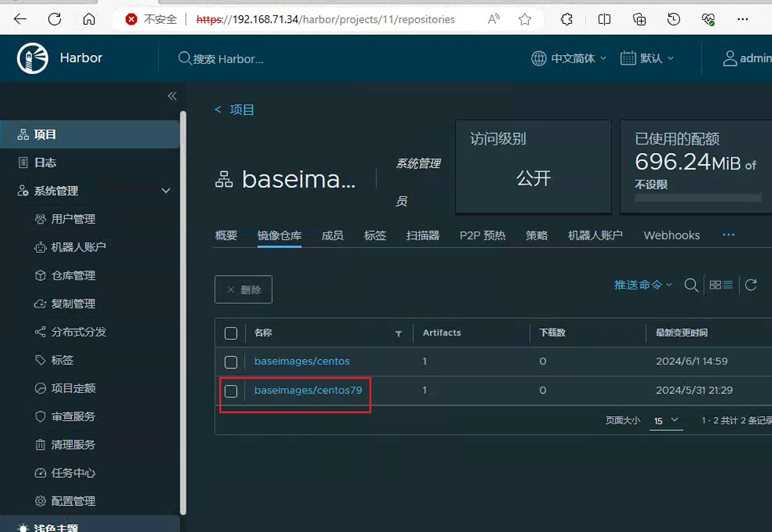Open the browser three-dots settings menu
Screen dimensions: 772x532
click(x=743, y=20)
